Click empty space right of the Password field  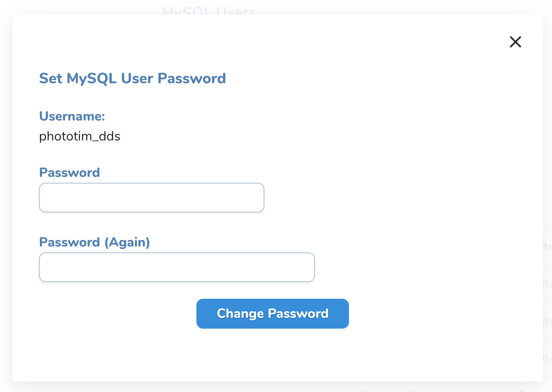(394, 198)
